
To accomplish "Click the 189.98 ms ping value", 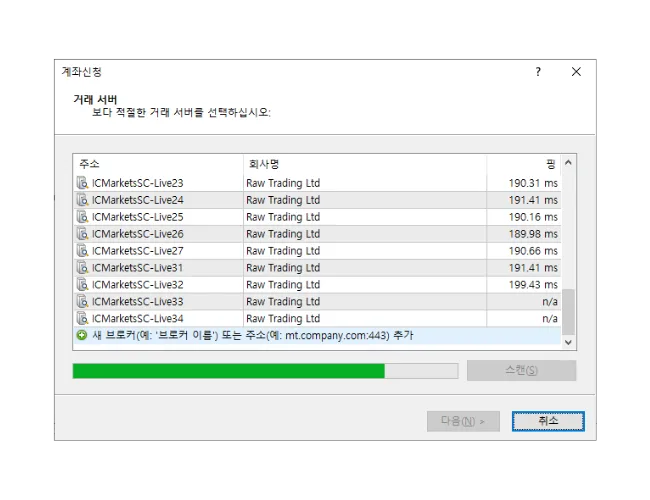I will 533,234.
